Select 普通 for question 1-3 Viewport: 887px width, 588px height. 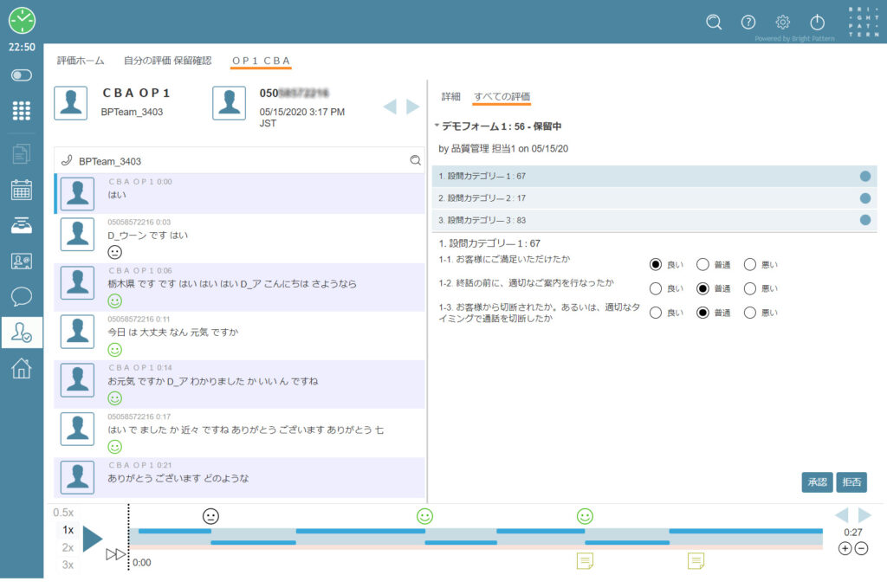(702, 313)
